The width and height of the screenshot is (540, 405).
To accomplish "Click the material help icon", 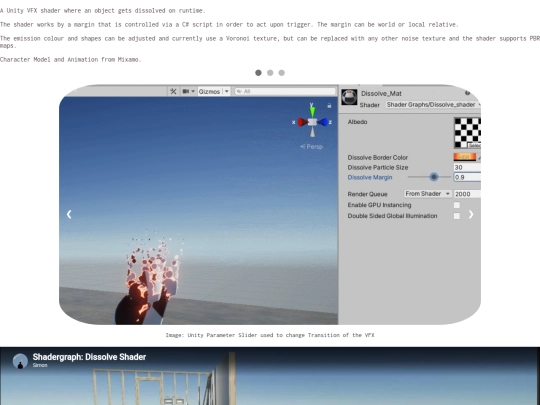I will coord(467,93).
